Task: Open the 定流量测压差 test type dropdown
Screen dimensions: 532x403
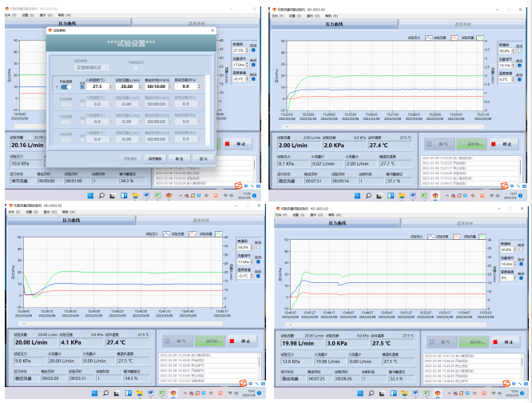Action: pos(92,67)
